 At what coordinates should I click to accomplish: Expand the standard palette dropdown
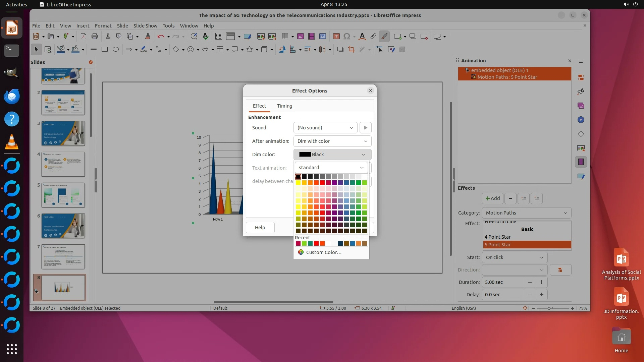(x=331, y=168)
